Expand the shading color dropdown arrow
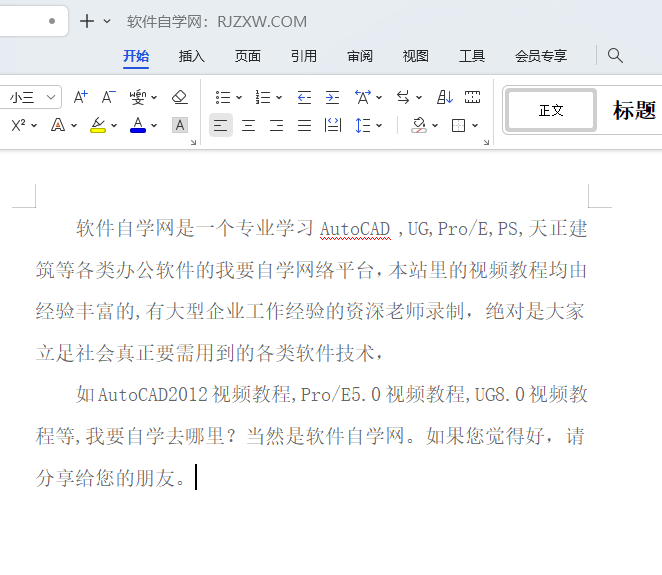Screen dimensions: 662x575 [435, 125]
